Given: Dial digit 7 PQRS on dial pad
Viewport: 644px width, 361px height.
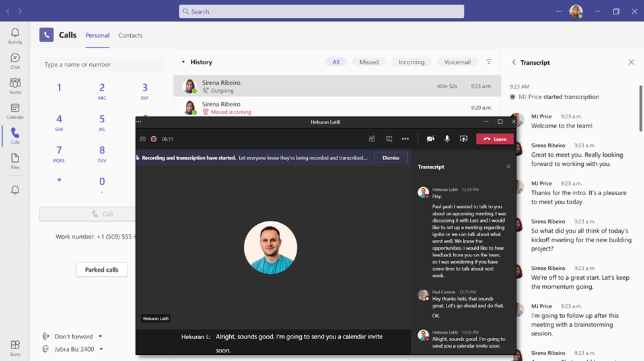Looking at the screenshot, I should pos(59,153).
